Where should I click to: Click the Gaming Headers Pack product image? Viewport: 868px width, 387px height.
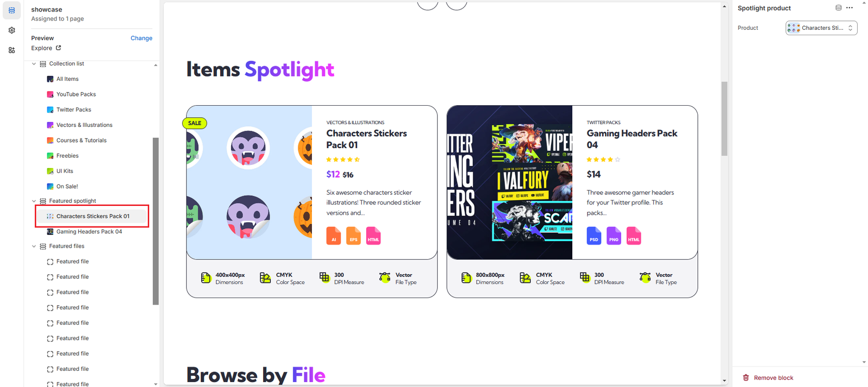509,182
